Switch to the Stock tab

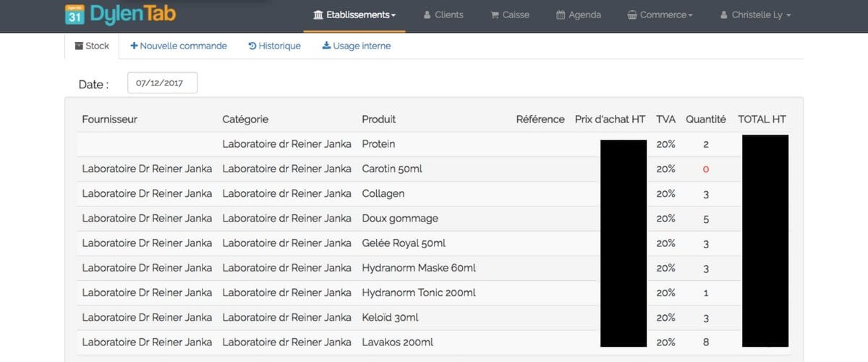click(x=92, y=46)
